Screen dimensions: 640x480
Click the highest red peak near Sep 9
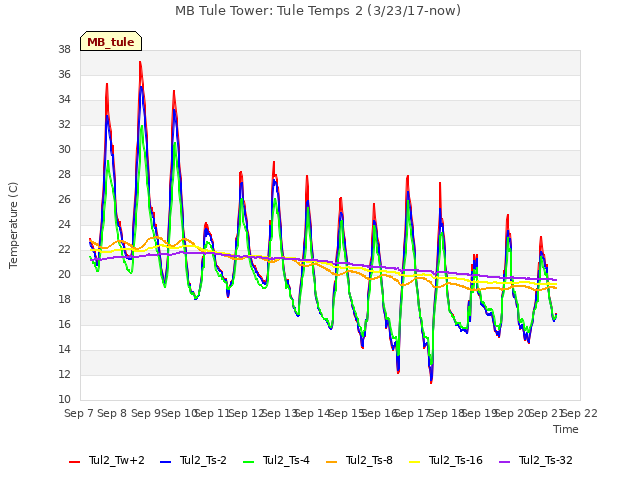pos(140,62)
